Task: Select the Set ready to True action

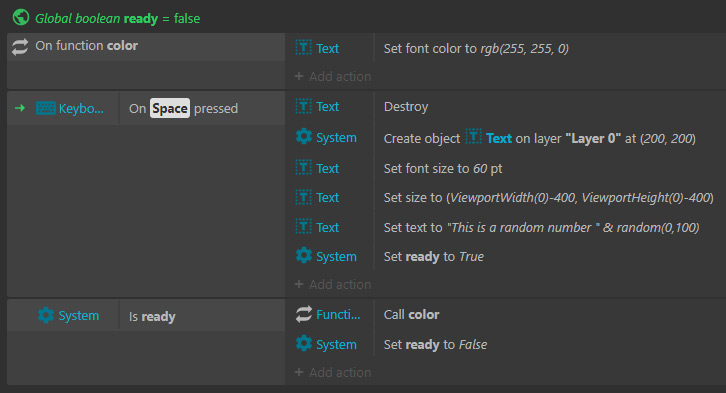Action: pos(433,256)
